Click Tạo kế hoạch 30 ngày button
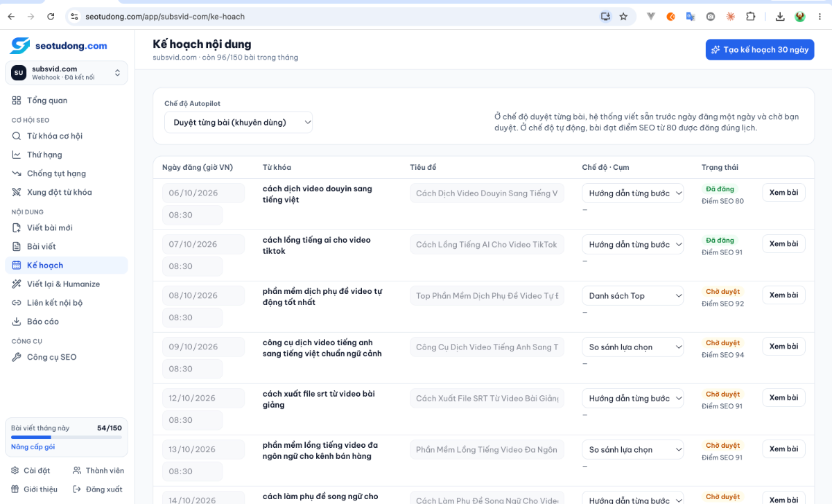Viewport: 832px width, 504px height. coord(760,50)
